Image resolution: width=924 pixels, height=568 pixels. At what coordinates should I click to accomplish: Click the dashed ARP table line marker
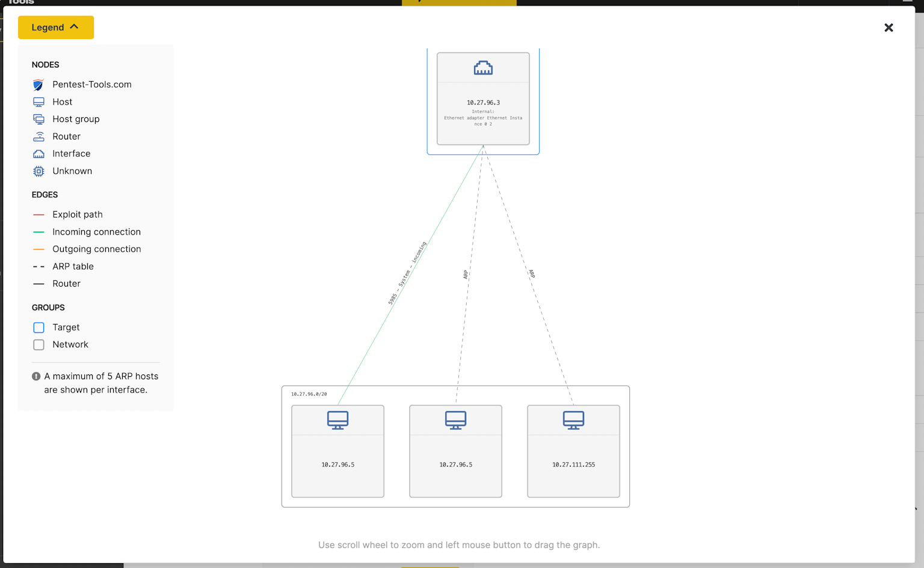[38, 266]
